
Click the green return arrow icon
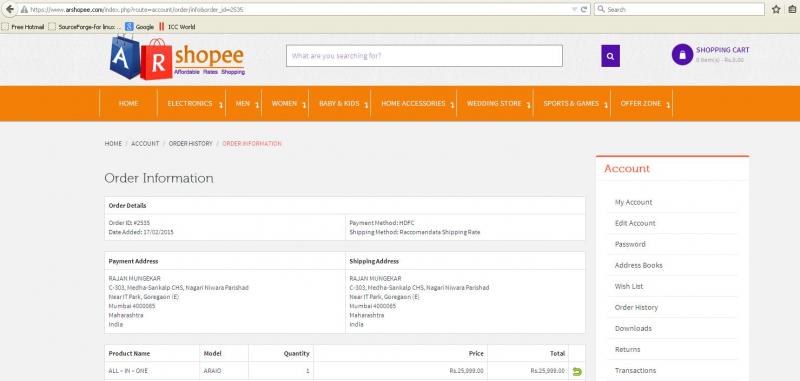point(577,371)
